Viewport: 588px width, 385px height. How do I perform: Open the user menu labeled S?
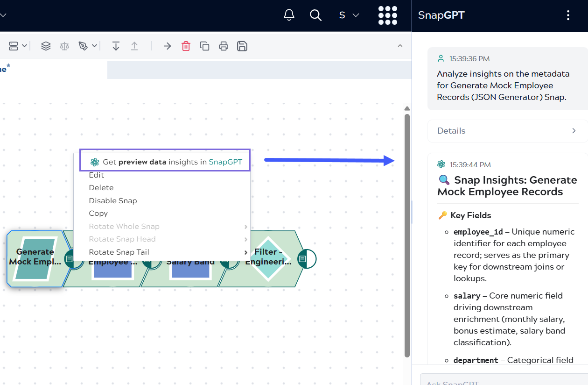tap(349, 15)
